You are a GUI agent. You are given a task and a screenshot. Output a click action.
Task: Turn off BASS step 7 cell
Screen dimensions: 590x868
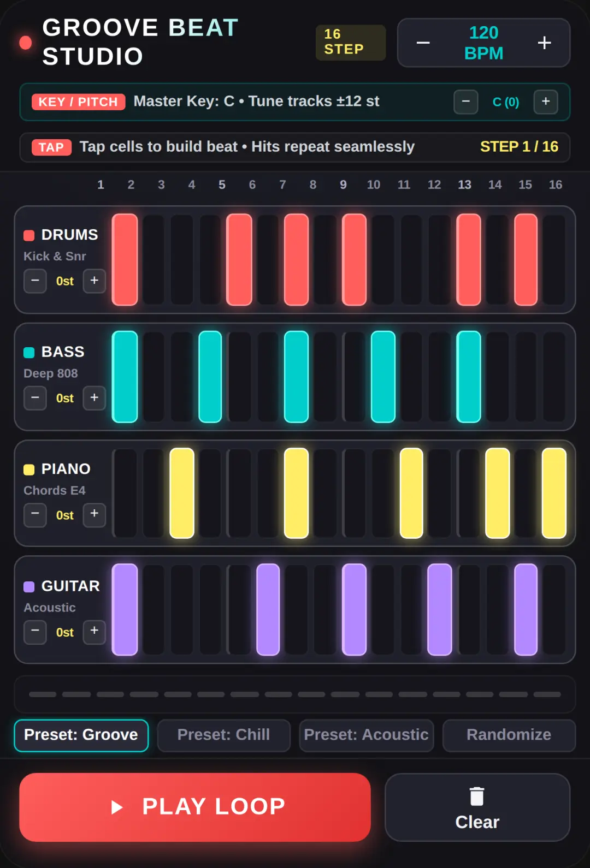tap(297, 377)
